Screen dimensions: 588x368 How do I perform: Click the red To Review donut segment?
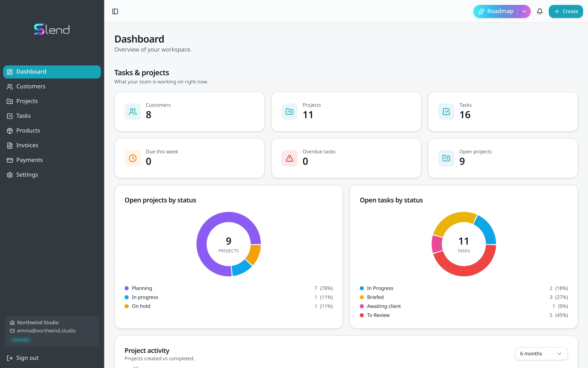point(464,271)
